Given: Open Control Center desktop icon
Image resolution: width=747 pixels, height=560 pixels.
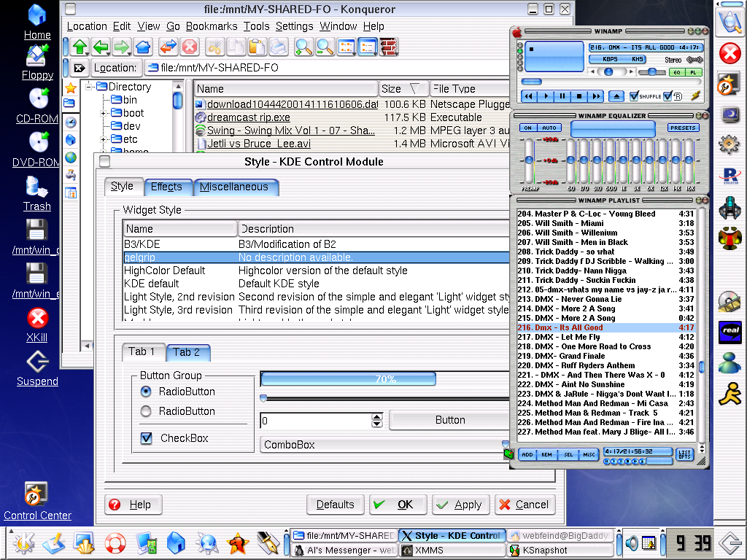Looking at the screenshot, I should tap(37, 501).
